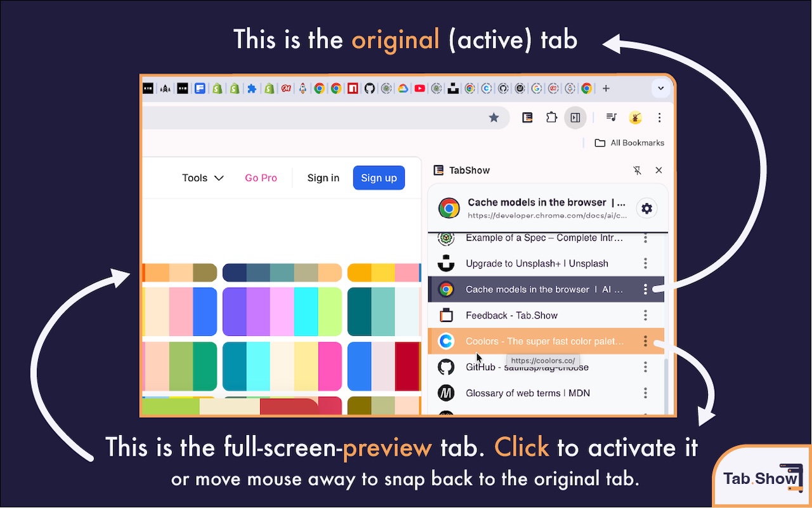The height and width of the screenshot is (508, 812).
Task: Switch to the blue puzzle-piece tab
Action: (x=252, y=88)
